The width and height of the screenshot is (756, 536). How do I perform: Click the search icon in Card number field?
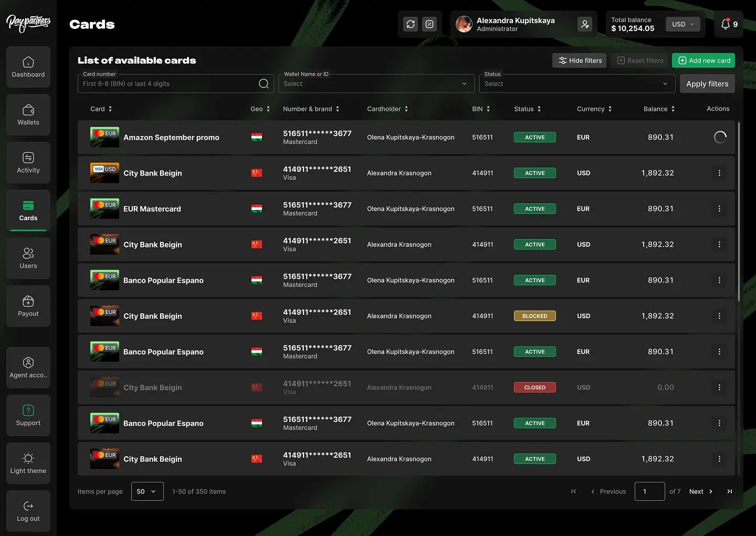point(264,84)
